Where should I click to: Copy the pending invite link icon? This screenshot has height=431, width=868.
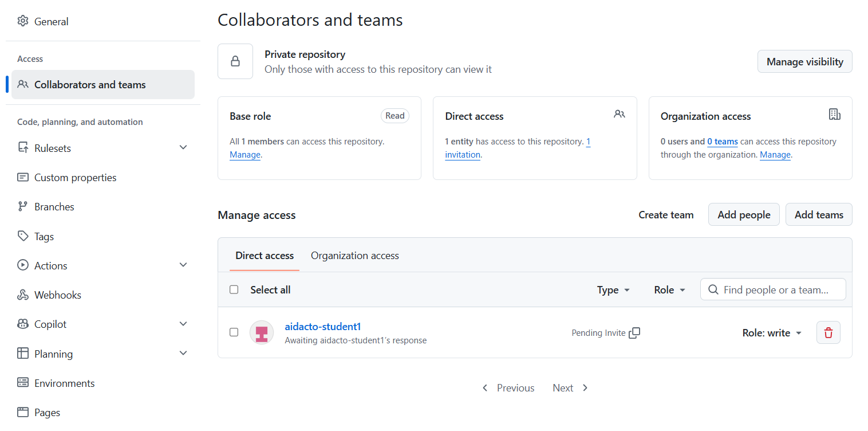click(x=634, y=333)
